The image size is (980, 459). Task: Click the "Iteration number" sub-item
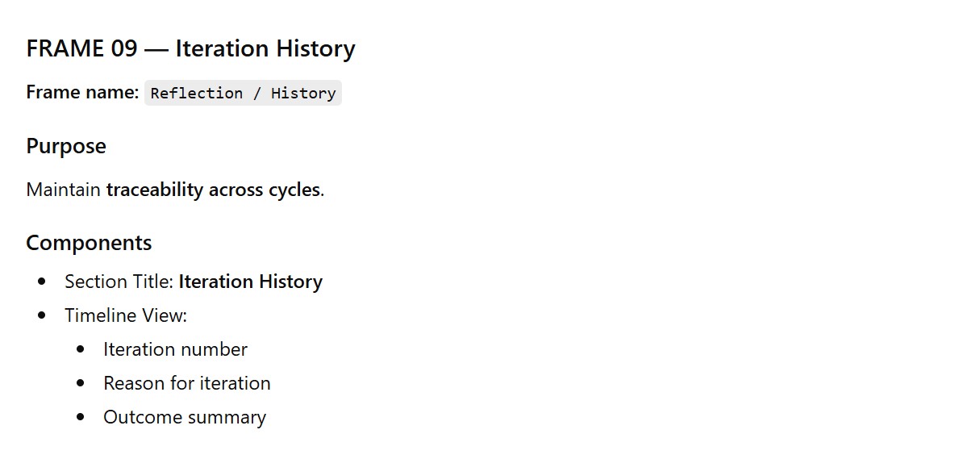175,349
